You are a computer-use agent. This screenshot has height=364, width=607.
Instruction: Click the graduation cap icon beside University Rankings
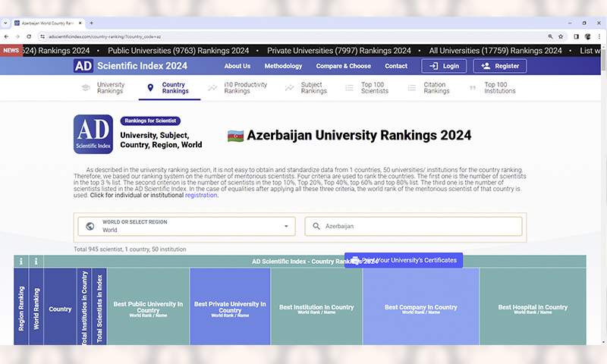coord(86,87)
